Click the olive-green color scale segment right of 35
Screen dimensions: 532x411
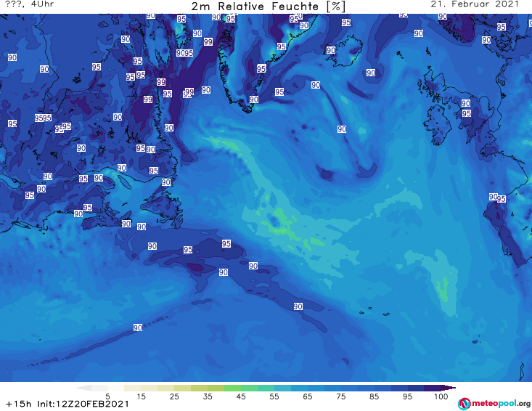click(x=216, y=388)
